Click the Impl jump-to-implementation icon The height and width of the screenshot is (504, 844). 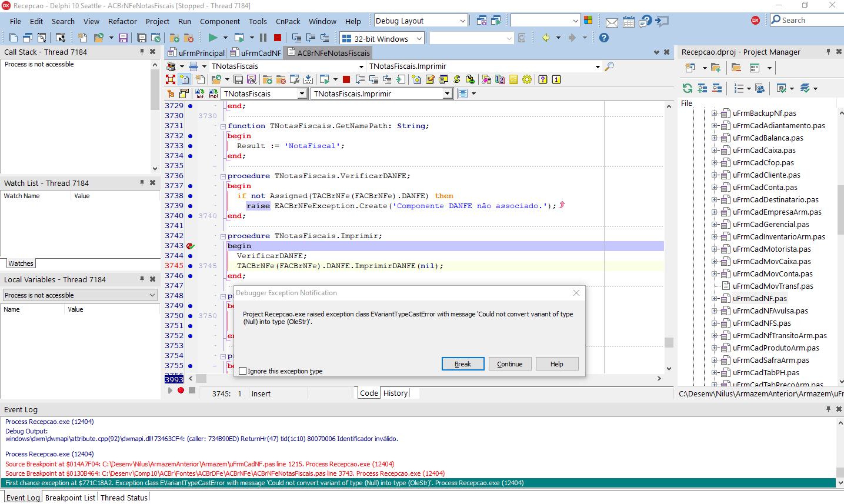pos(213,94)
